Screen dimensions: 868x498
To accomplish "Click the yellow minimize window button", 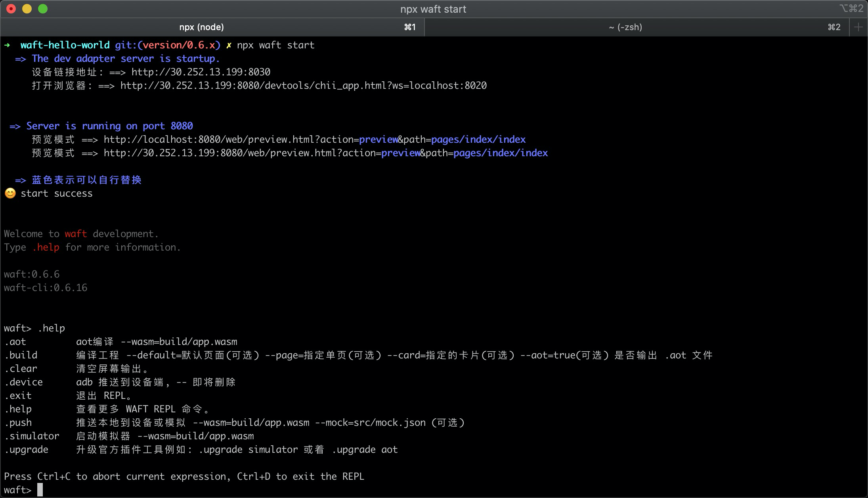I will (x=27, y=9).
